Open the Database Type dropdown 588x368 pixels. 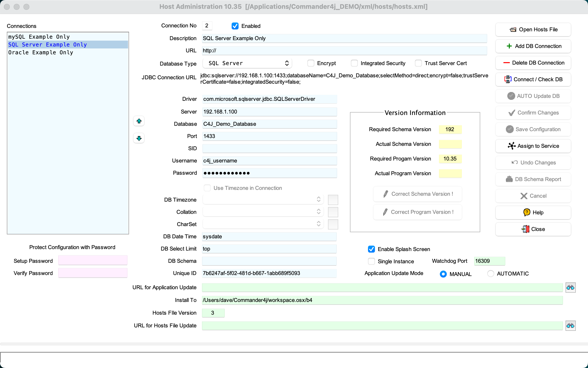pos(247,63)
